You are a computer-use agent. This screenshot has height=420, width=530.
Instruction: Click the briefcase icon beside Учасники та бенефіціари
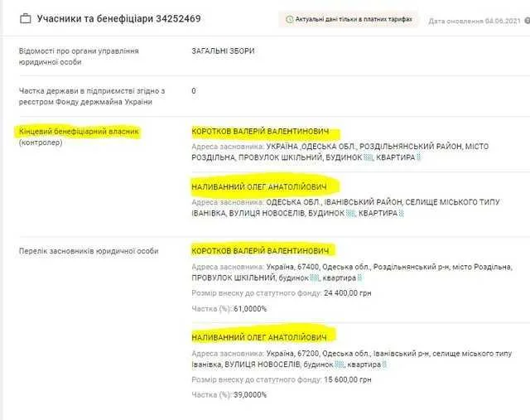coord(26,18)
